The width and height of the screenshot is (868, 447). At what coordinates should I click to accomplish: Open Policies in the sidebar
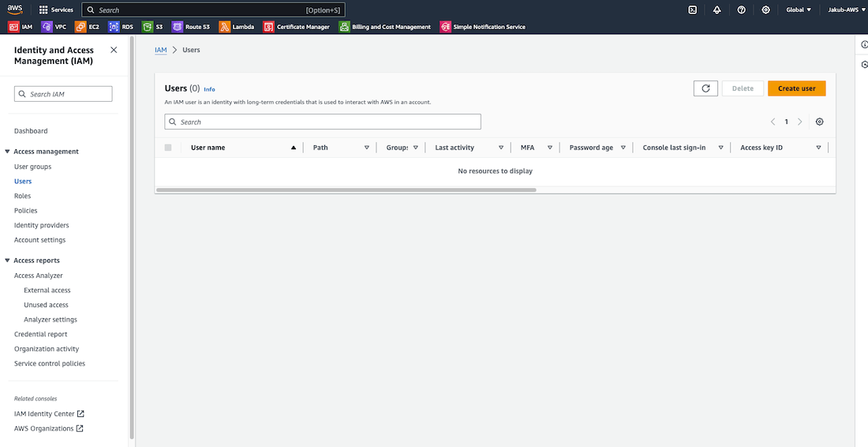[26, 211]
